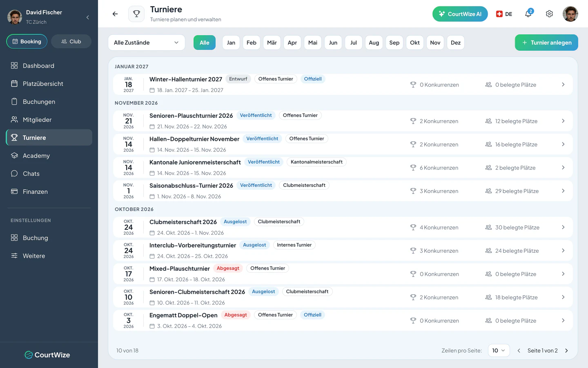The image size is (588, 368).
Task: Filter tournaments by Nov
Action: click(435, 43)
